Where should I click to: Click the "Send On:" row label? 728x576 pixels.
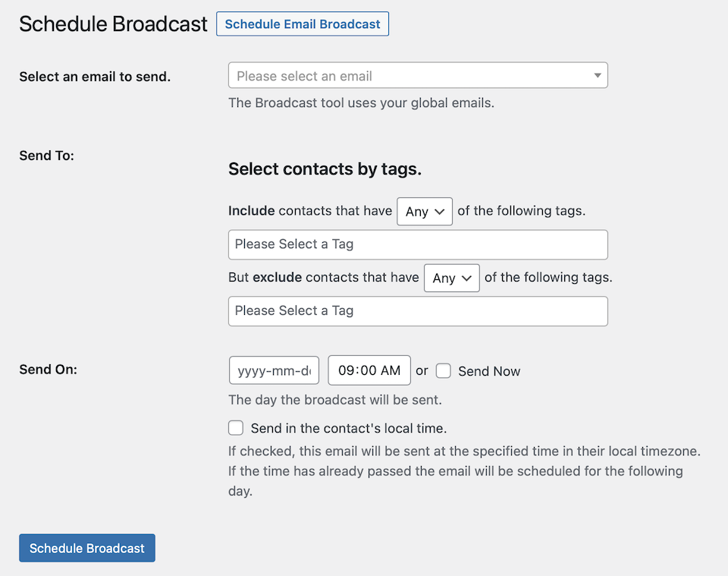[x=48, y=370]
